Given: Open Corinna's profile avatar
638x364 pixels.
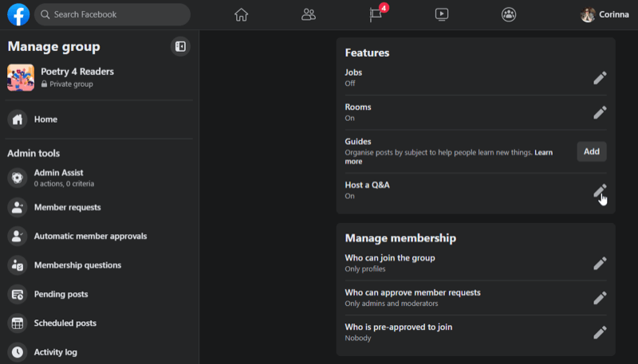Looking at the screenshot, I should point(588,14).
